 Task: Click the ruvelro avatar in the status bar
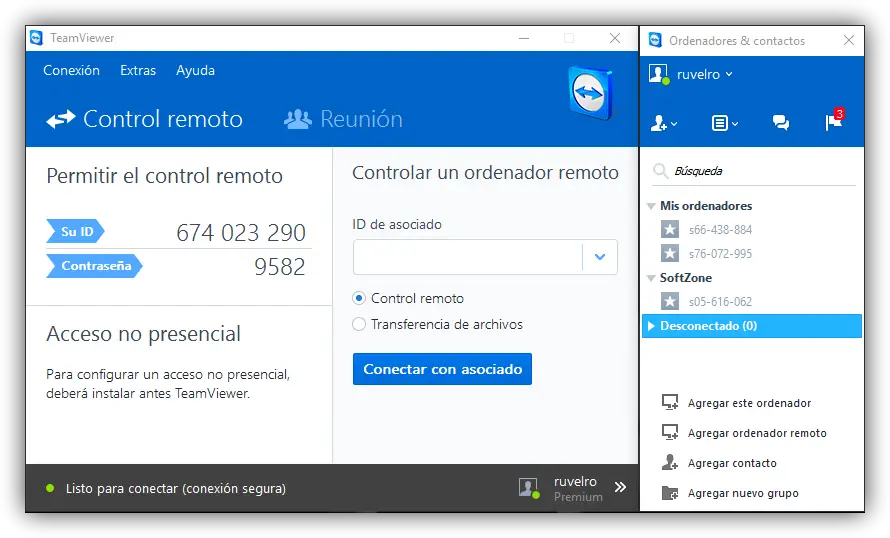point(528,487)
